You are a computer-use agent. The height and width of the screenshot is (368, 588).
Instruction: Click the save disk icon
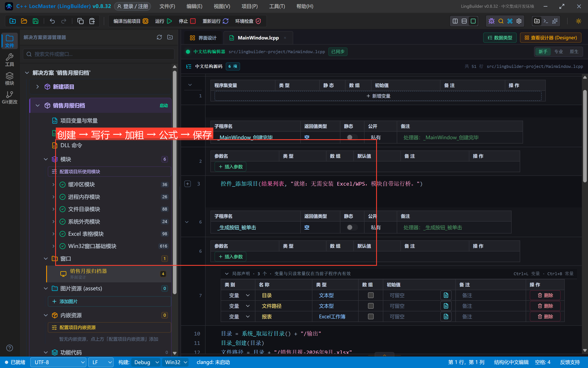click(x=36, y=21)
